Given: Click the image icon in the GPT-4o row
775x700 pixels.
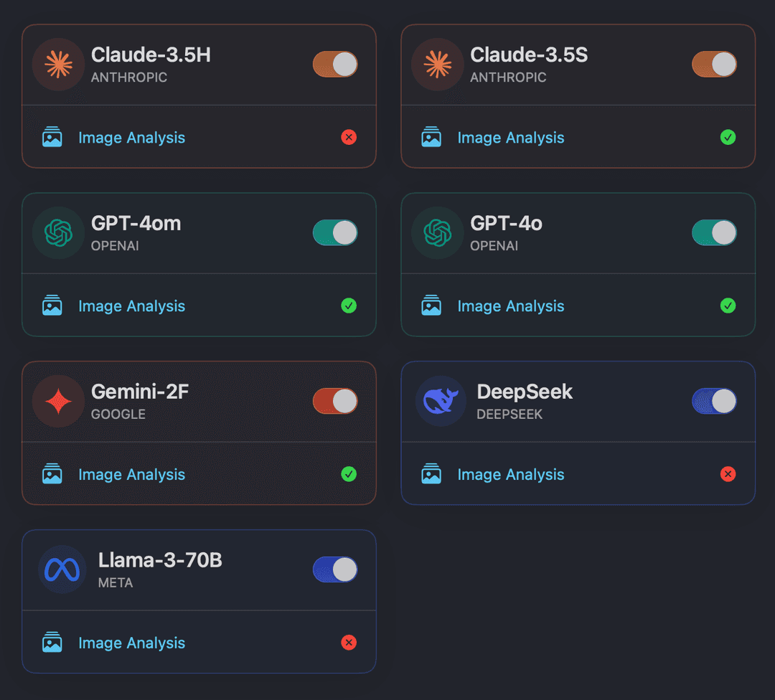Looking at the screenshot, I should tap(431, 306).
